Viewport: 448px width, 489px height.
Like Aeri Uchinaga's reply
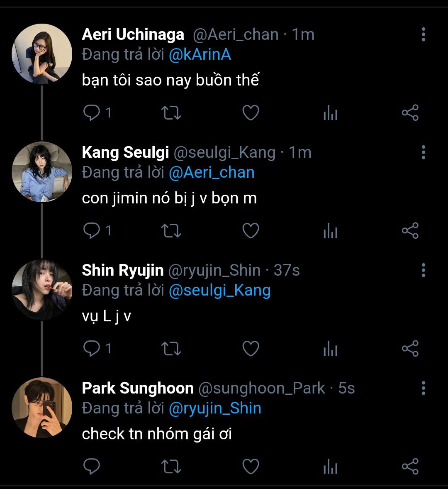[x=251, y=113]
